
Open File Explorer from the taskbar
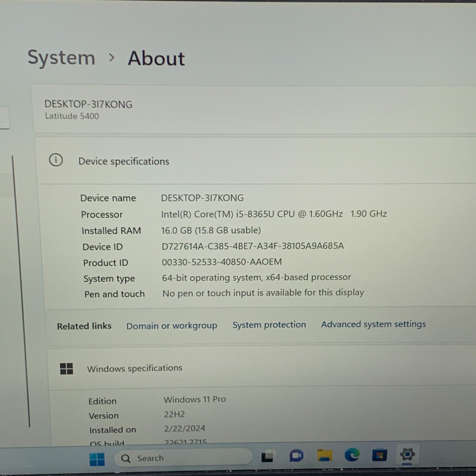324,456
